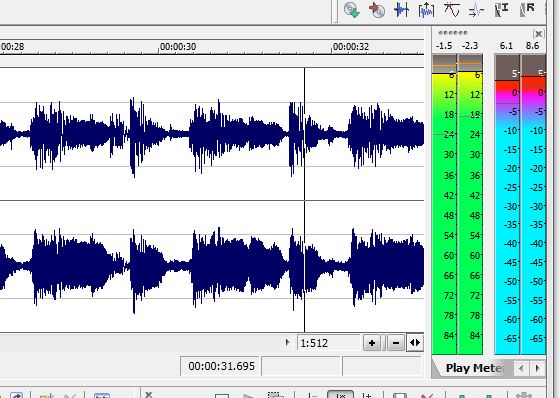Click the left channel green peak meter bar
Viewport: 560px width, 398px height.
pos(444,204)
